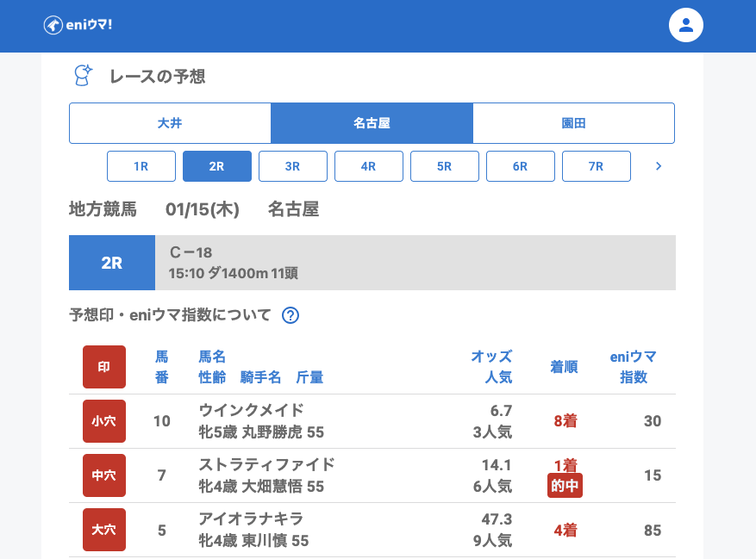The image size is (756, 559).
Task: Switch to the 大井 racecourse tab
Action: coord(170,123)
